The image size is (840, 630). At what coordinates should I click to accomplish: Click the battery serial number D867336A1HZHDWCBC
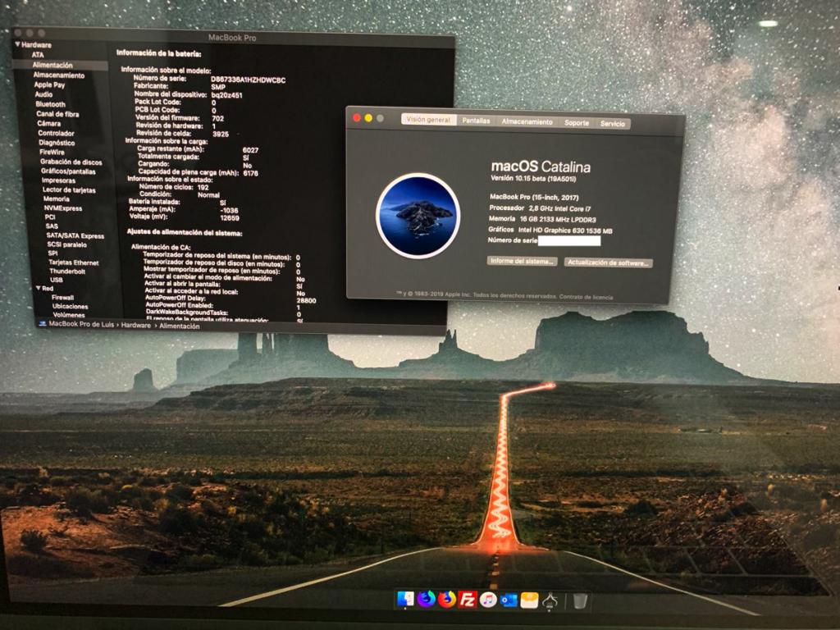click(x=248, y=80)
